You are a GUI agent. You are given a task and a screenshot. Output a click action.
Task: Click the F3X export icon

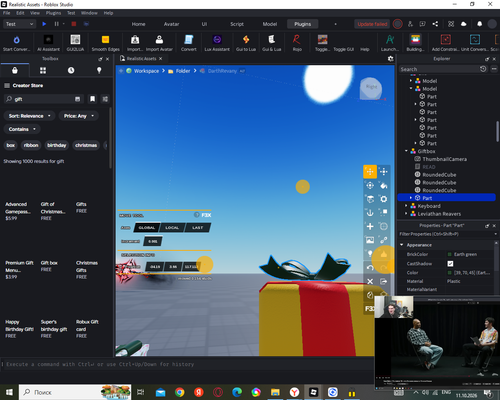pos(384,281)
